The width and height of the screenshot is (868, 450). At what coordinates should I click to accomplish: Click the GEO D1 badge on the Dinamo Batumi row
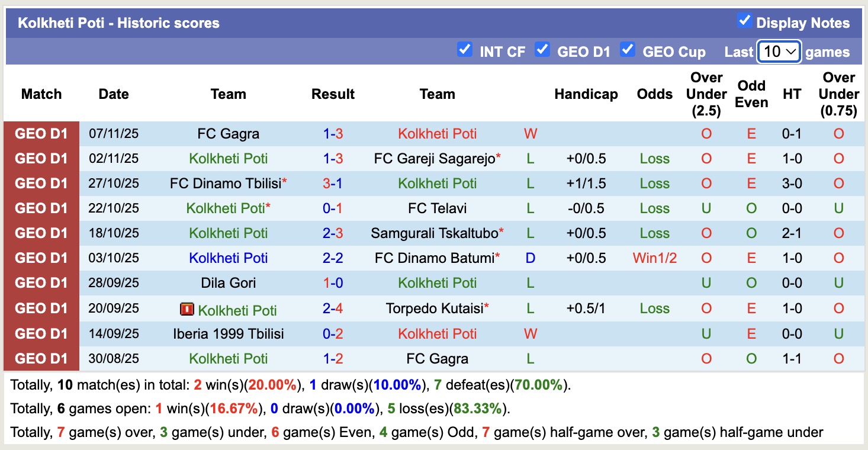41,258
